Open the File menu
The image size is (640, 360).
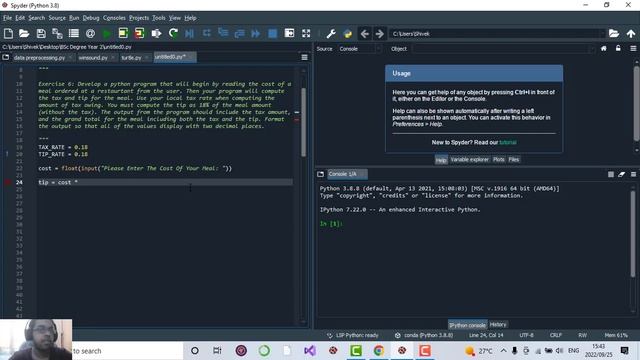[7, 18]
